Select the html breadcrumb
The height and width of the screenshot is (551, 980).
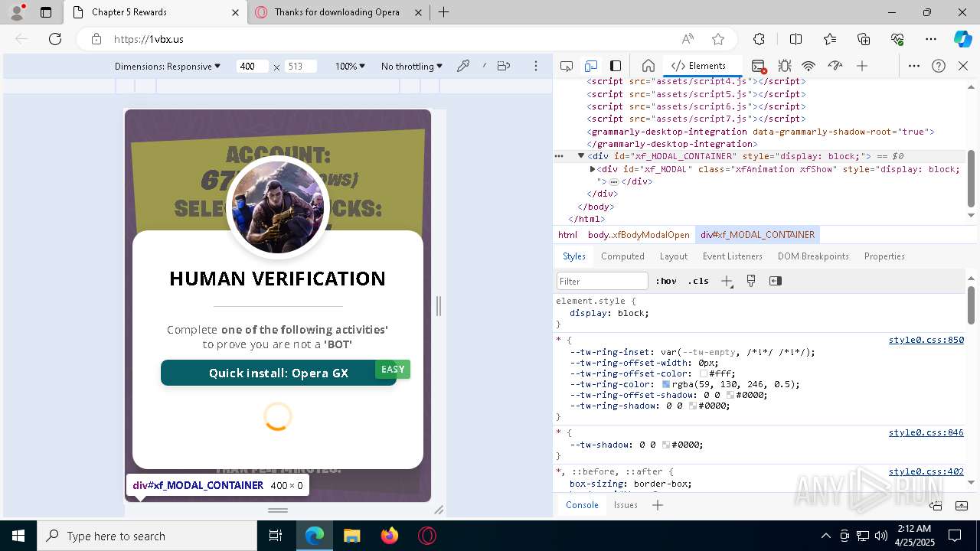tap(567, 235)
